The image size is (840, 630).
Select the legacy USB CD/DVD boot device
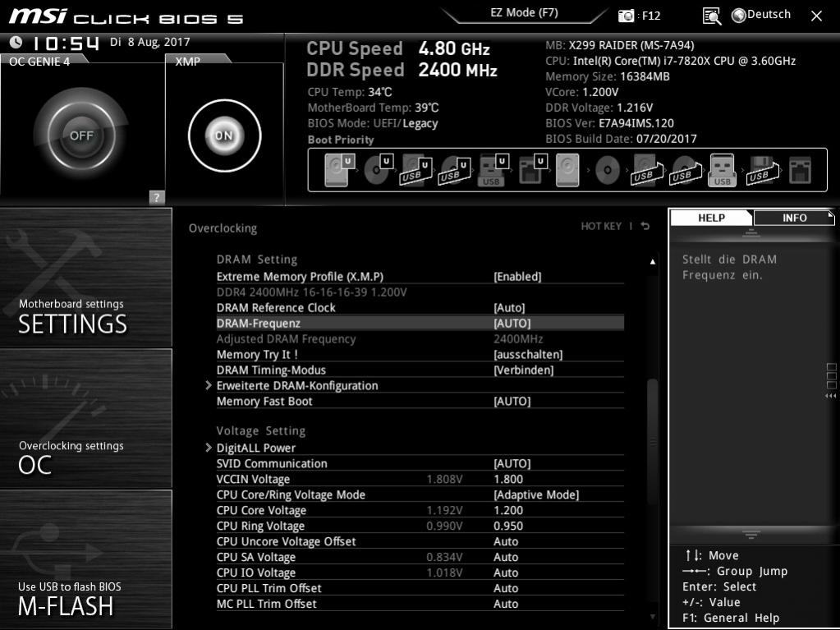[685, 170]
